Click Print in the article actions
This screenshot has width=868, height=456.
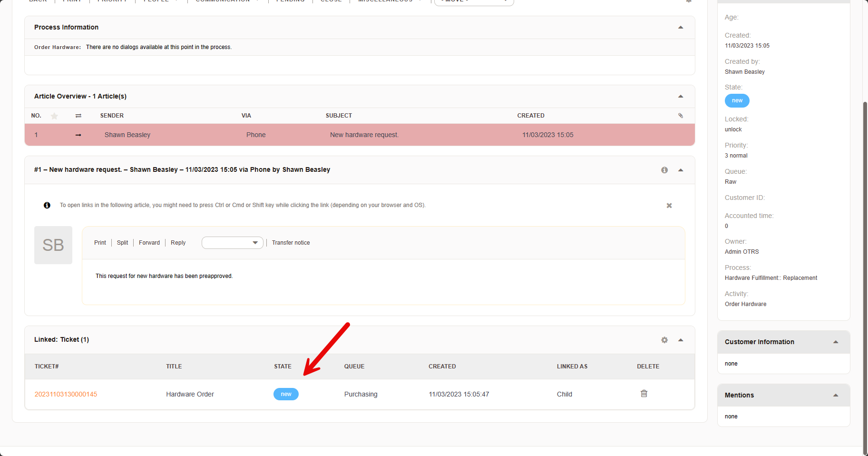pyautogui.click(x=100, y=243)
